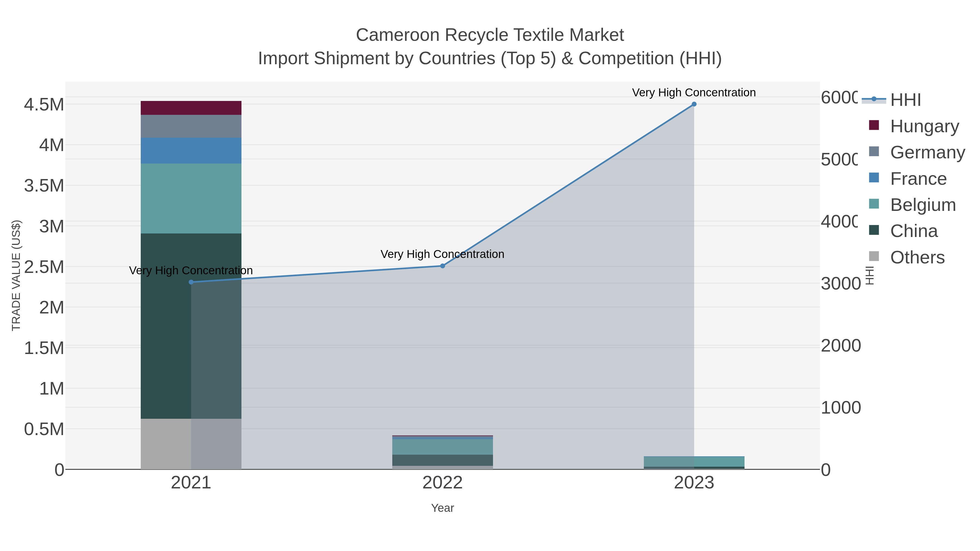Click the 'TRADE VALUE (US$)' axis title

(16, 275)
